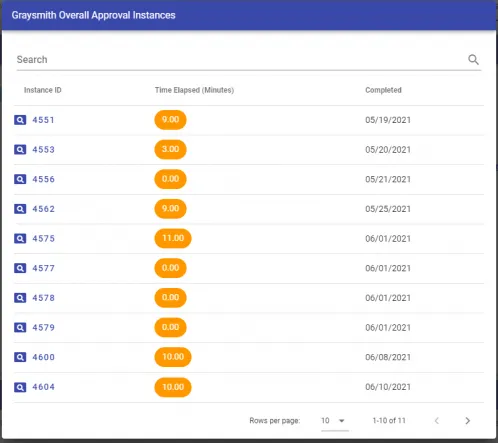Open the instance 4577 link

point(43,268)
